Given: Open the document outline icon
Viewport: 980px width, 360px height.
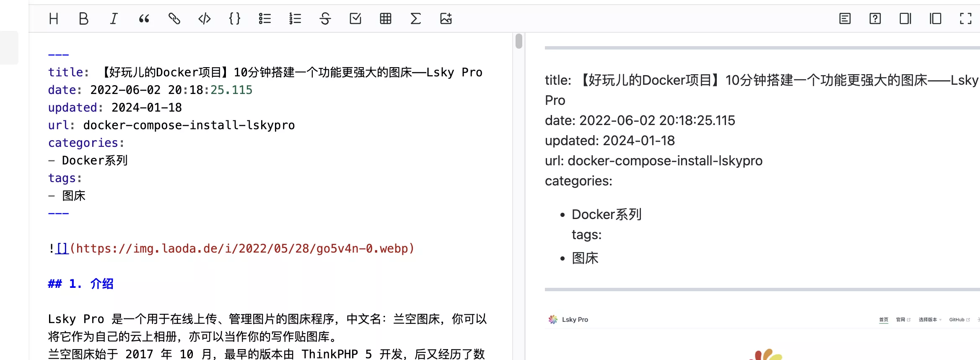Looking at the screenshot, I should 845,18.
